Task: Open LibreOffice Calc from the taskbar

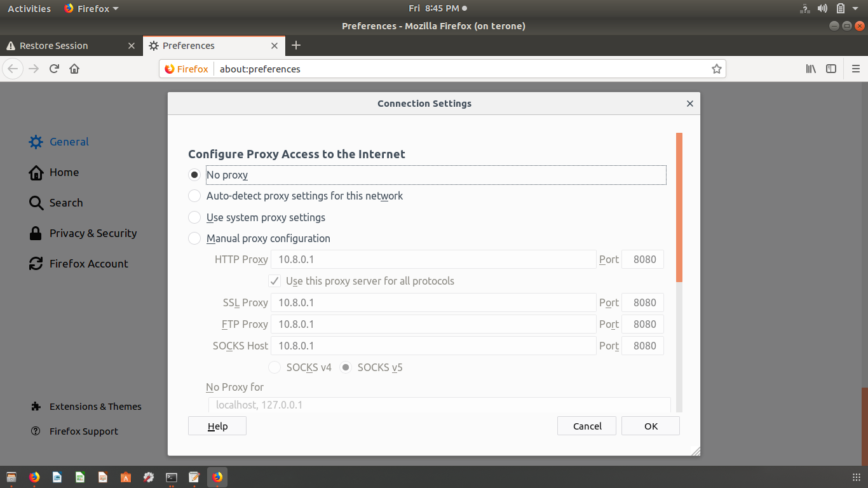Action: 80,477
